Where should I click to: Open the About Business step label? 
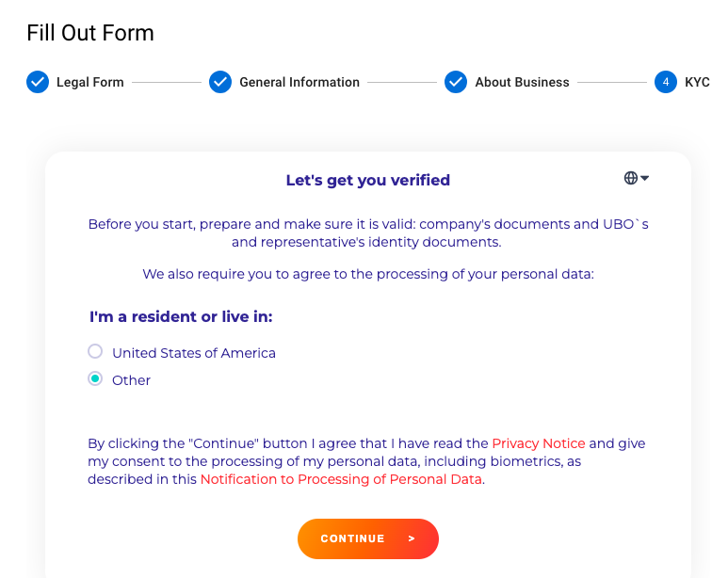522,82
